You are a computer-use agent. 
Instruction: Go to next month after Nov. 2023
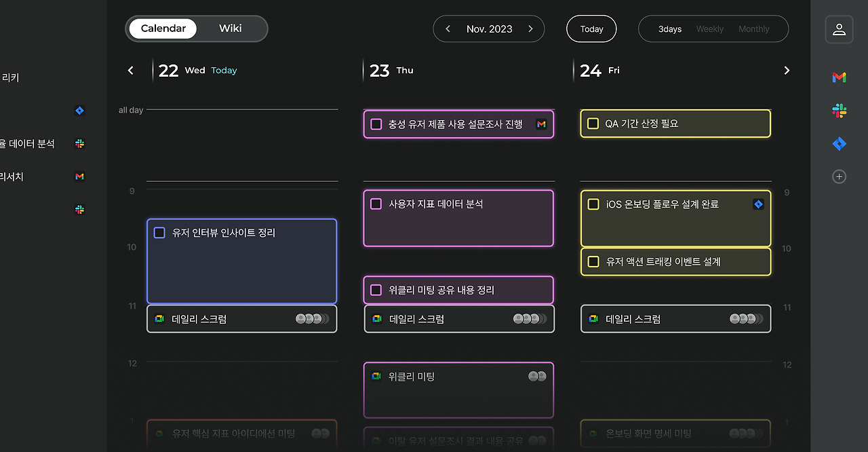point(530,29)
